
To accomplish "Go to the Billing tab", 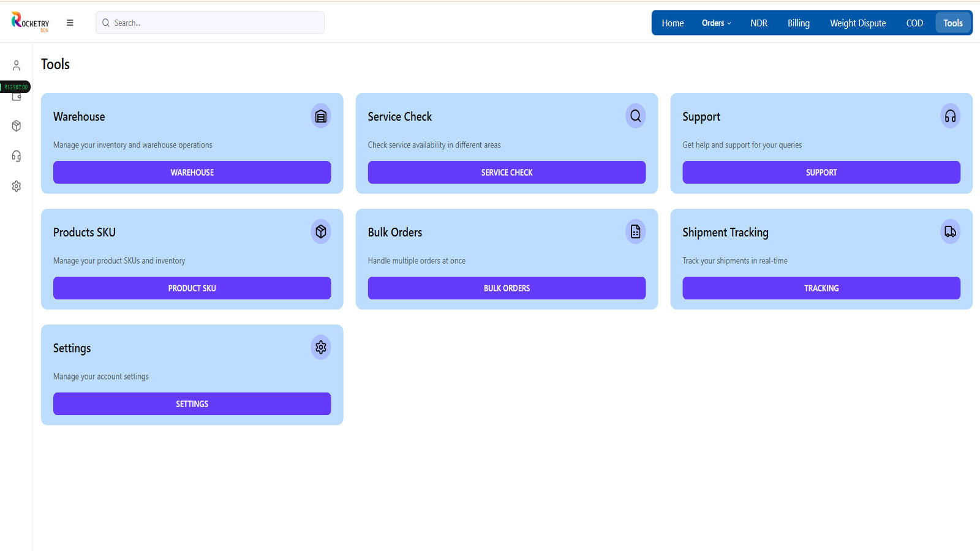I will coord(798,23).
